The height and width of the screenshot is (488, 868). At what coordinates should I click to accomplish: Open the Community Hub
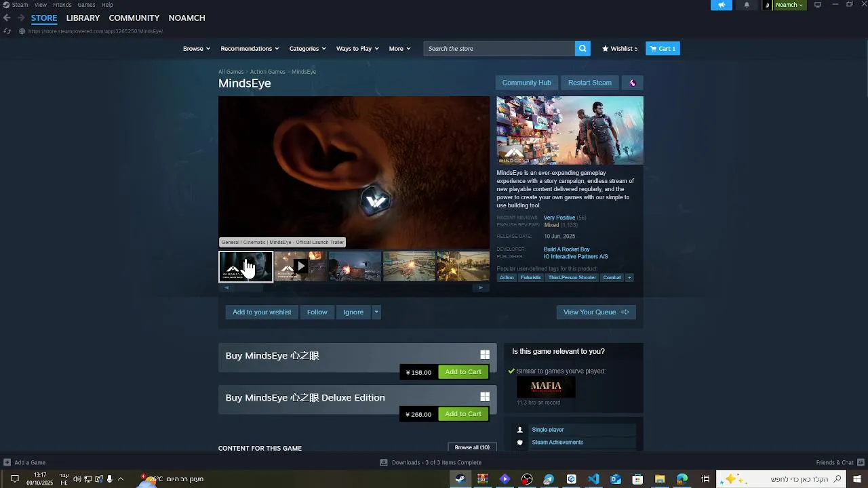coord(526,83)
